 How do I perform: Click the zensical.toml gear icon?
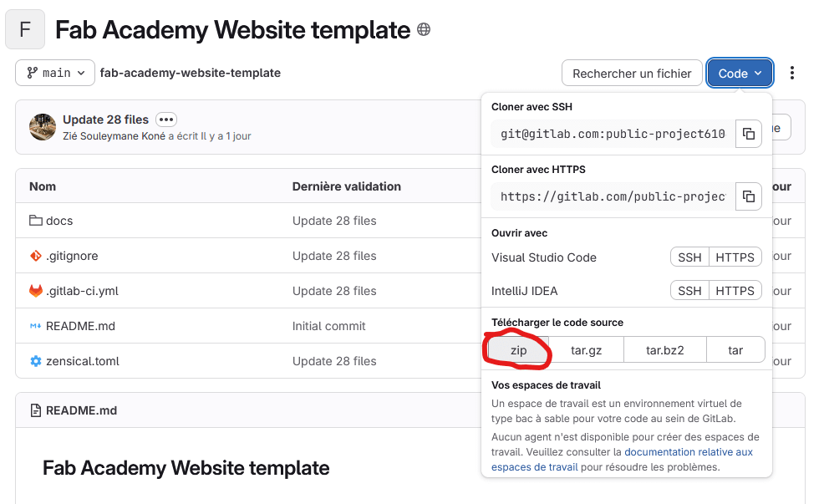(x=36, y=361)
